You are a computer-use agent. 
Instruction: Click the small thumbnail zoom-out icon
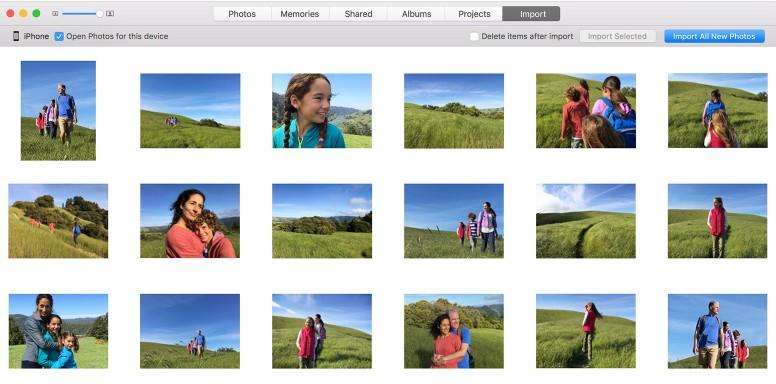[x=55, y=14]
